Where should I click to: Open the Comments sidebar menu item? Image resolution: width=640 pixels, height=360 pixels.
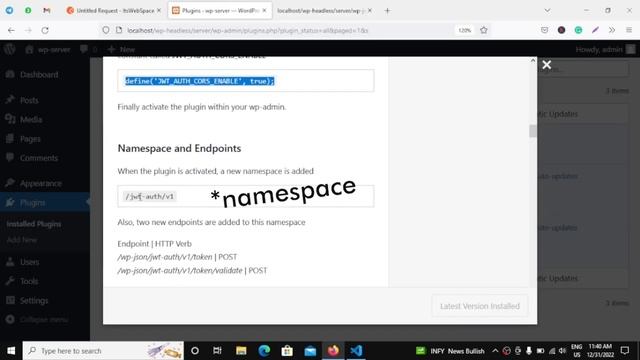tap(39, 158)
